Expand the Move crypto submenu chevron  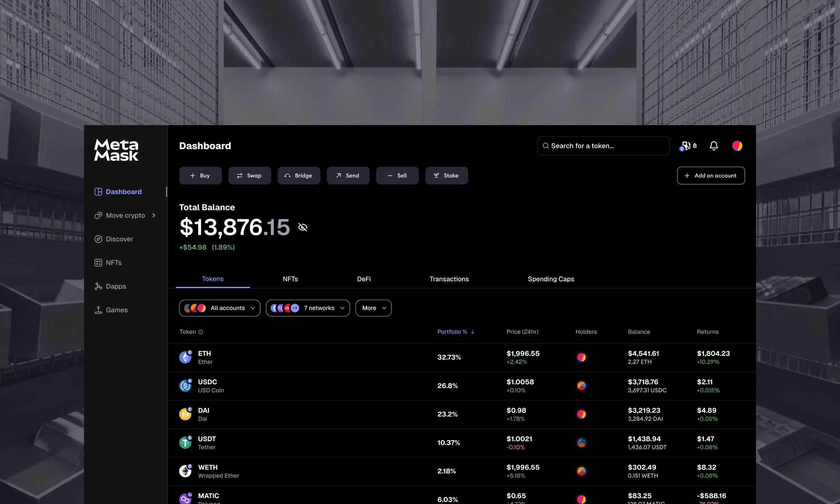pos(154,215)
